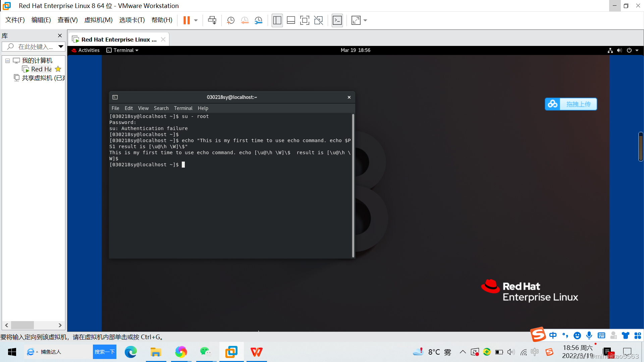Toggle the tab thumbnail bar
The width and height of the screenshot is (644, 362).
291,20
